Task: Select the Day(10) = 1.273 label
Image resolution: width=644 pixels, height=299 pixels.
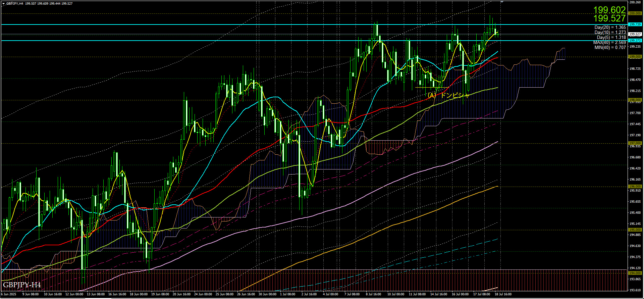Action: coord(610,33)
